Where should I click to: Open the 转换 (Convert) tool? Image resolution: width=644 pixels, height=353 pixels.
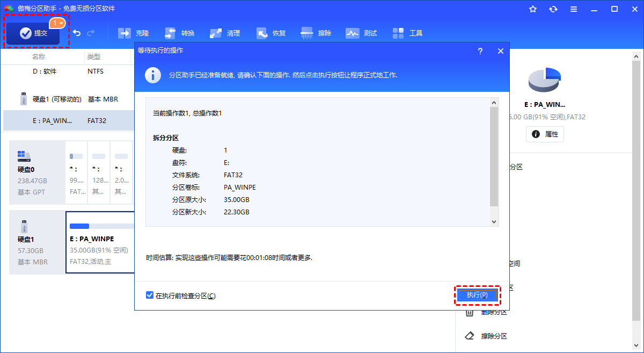point(180,33)
